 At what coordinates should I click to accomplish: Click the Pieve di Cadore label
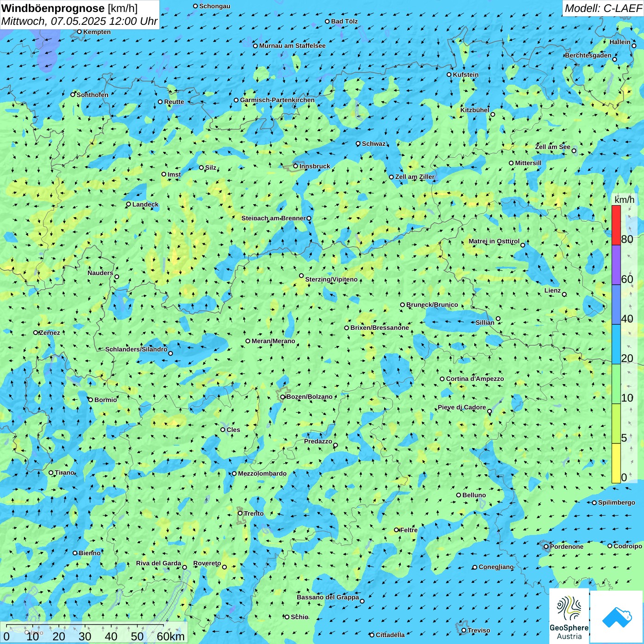click(x=461, y=407)
